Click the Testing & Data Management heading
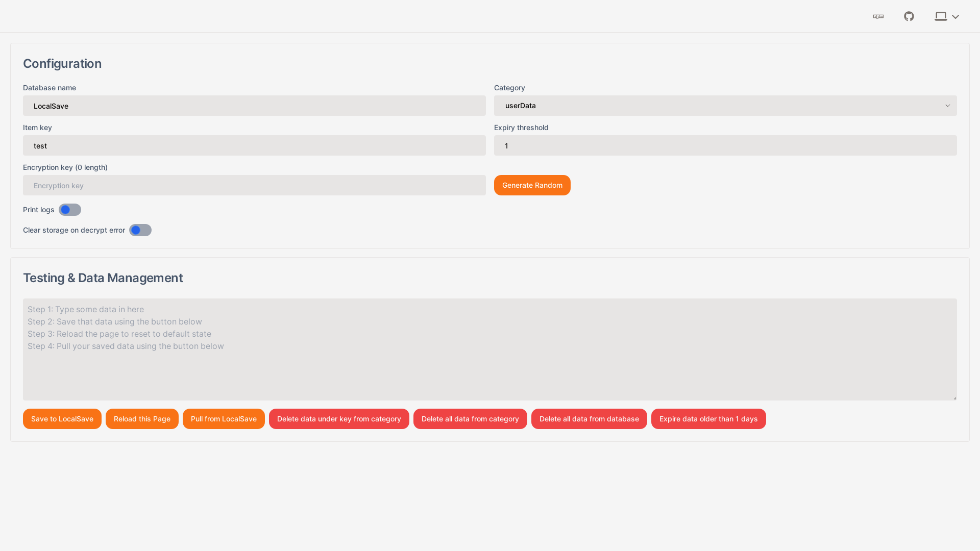The width and height of the screenshot is (980, 551). [x=103, y=278]
